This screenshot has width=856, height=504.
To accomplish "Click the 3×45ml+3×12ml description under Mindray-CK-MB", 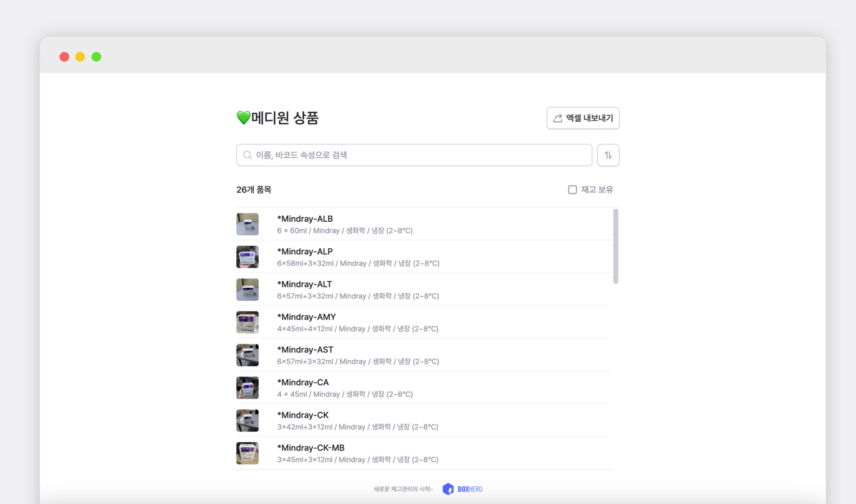I will tap(358, 460).
